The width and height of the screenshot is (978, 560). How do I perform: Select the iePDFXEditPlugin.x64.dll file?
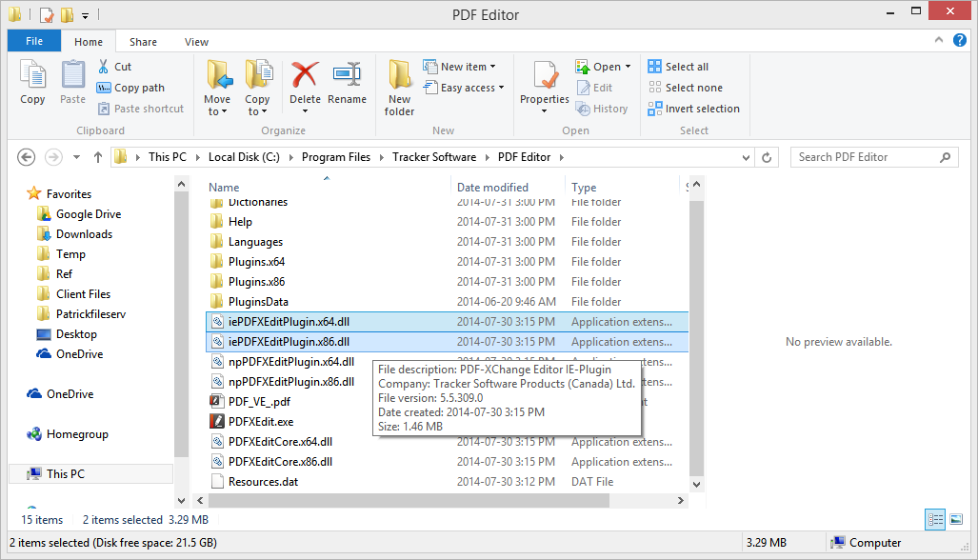click(x=447, y=322)
